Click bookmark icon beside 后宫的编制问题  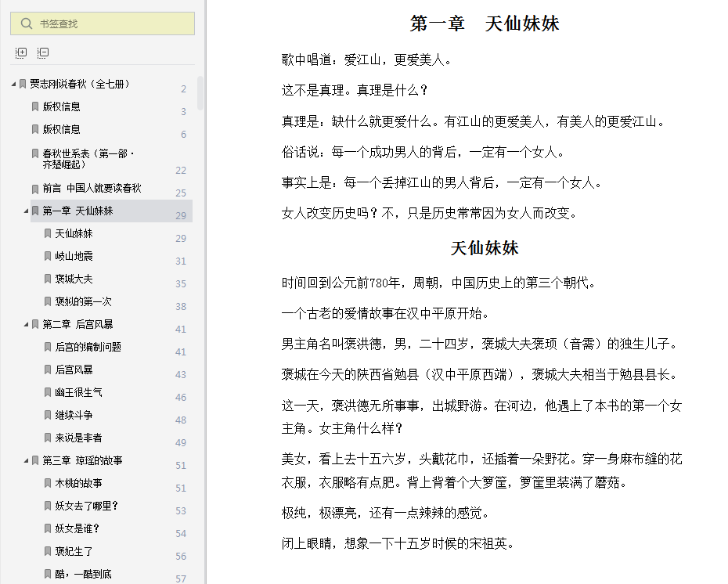(x=47, y=348)
